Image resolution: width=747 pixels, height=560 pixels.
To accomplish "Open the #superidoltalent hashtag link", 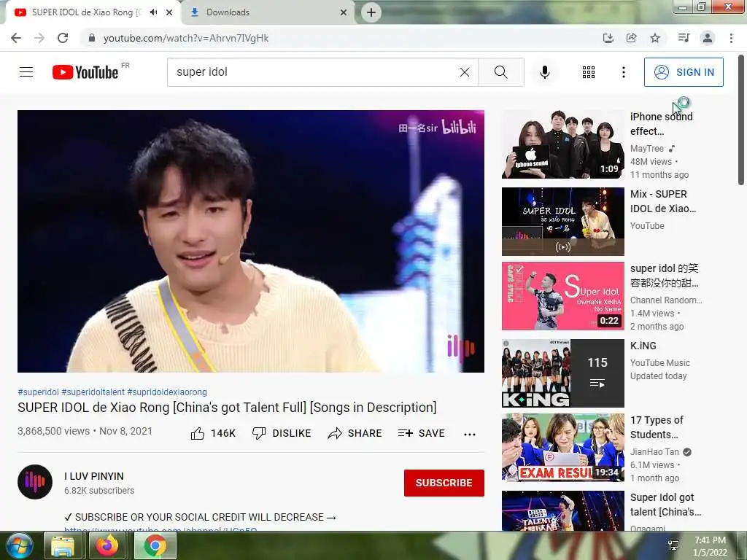I will 93,392.
